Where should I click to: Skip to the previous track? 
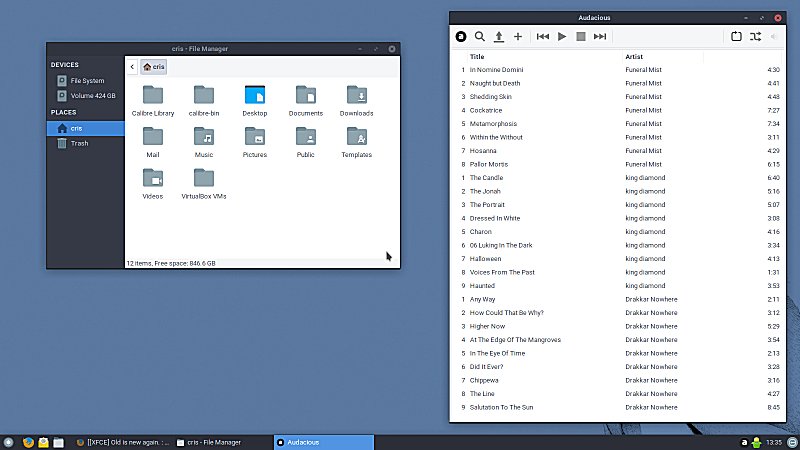543,36
